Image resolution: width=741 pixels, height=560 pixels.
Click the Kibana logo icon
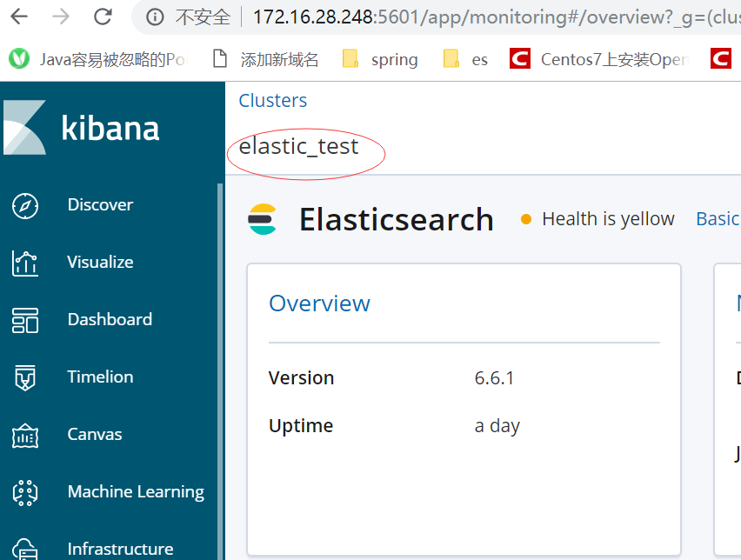pyautogui.click(x=25, y=127)
